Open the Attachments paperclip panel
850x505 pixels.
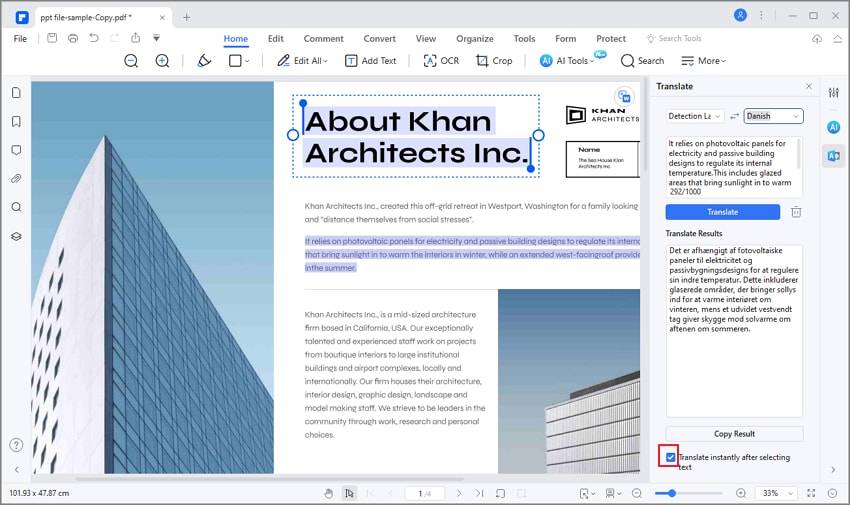point(16,178)
